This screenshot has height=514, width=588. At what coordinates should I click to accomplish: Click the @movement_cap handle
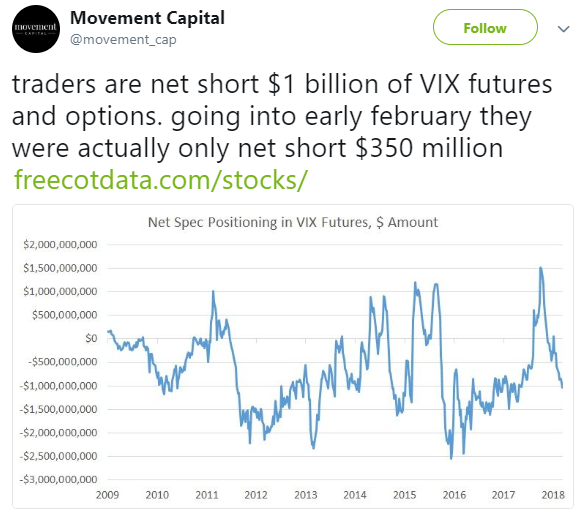tap(123, 39)
